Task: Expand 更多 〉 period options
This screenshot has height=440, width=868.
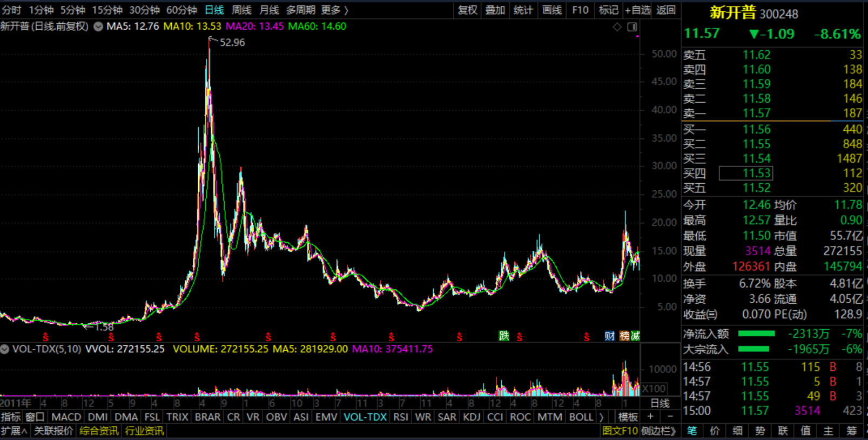Action: click(x=334, y=10)
